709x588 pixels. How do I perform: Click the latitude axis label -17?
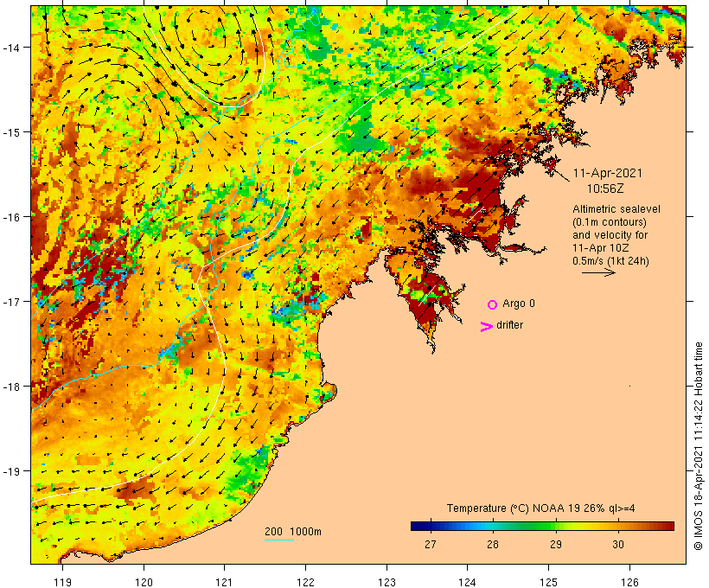coord(11,301)
